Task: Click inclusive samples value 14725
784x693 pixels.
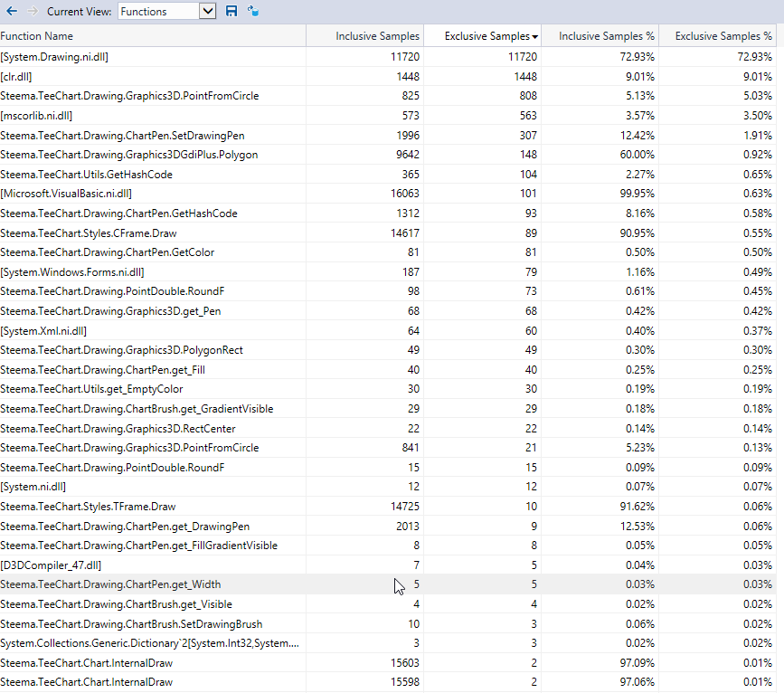Action: [x=405, y=507]
